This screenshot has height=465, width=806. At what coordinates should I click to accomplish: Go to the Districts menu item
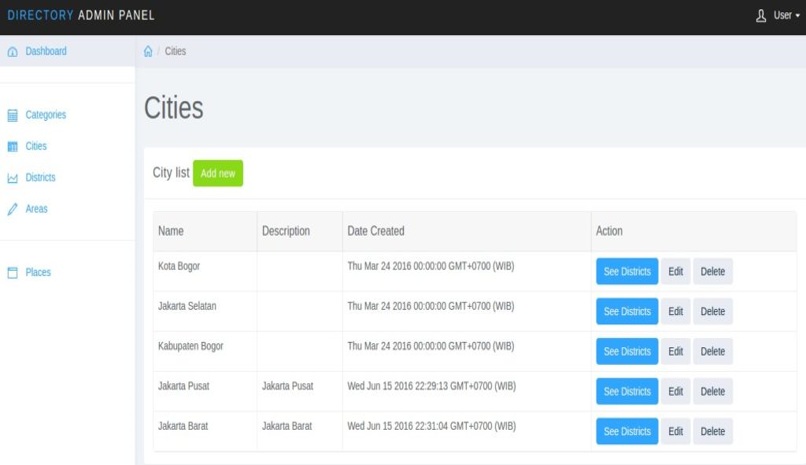coord(40,178)
